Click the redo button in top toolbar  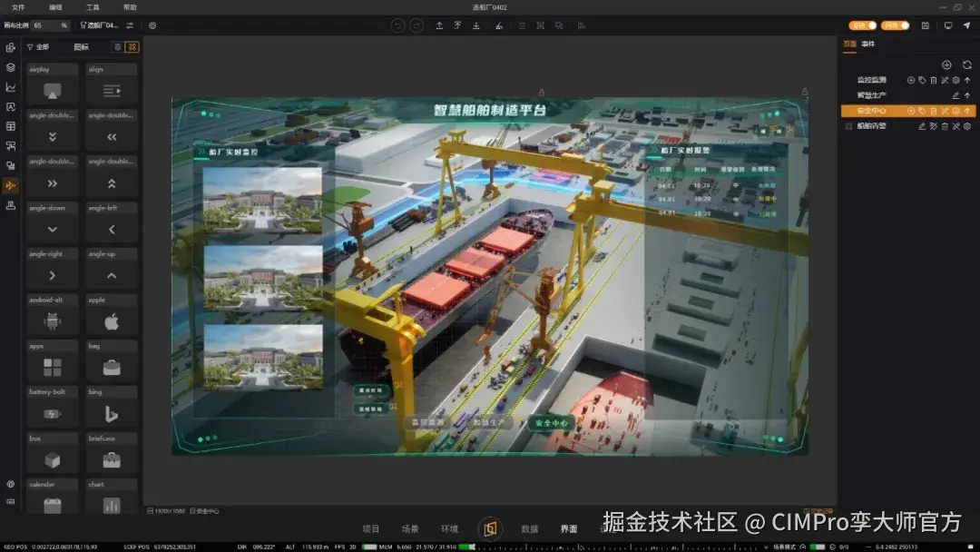click(x=416, y=25)
